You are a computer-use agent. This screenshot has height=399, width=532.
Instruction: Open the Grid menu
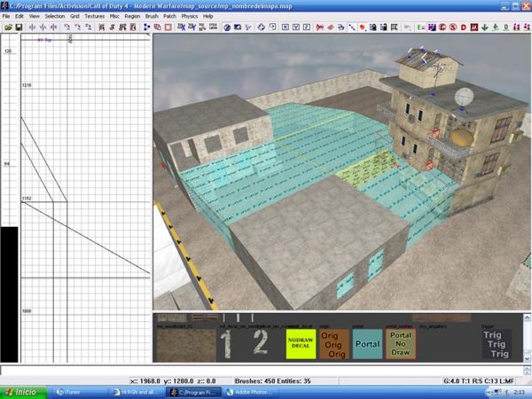click(x=74, y=16)
